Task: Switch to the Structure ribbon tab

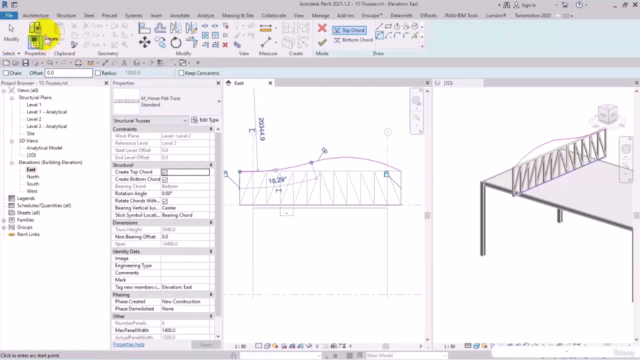Action: (x=66, y=16)
